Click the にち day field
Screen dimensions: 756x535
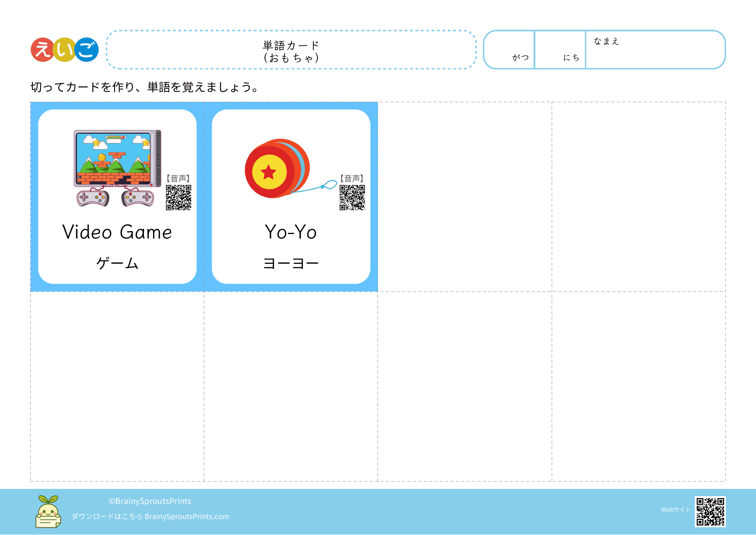(560, 50)
